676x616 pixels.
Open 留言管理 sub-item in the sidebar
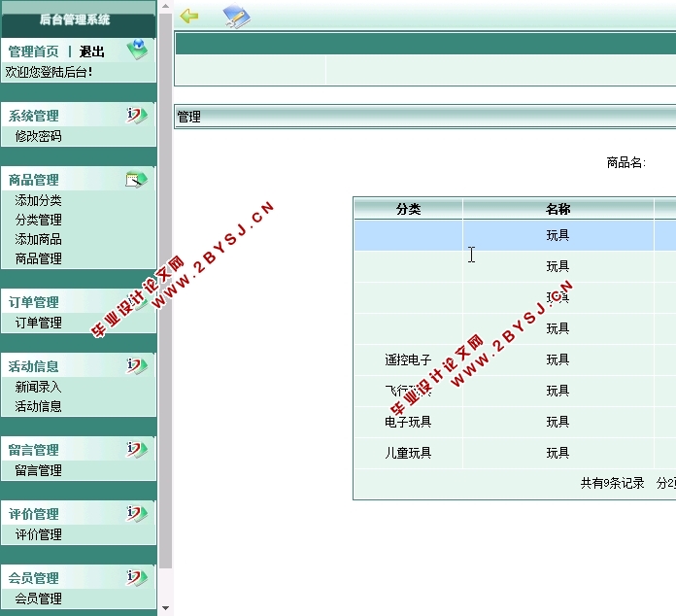click(39, 470)
